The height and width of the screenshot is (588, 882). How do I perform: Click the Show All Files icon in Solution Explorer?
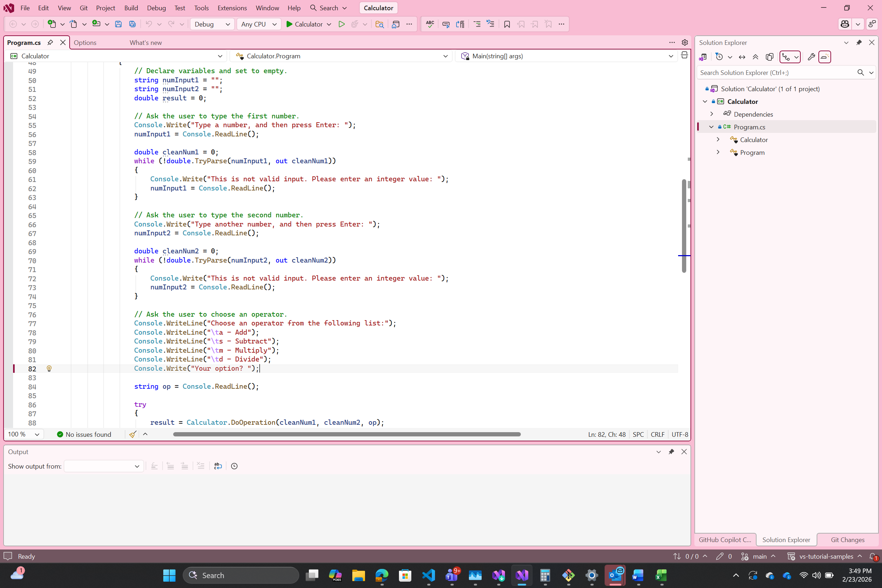coord(770,57)
